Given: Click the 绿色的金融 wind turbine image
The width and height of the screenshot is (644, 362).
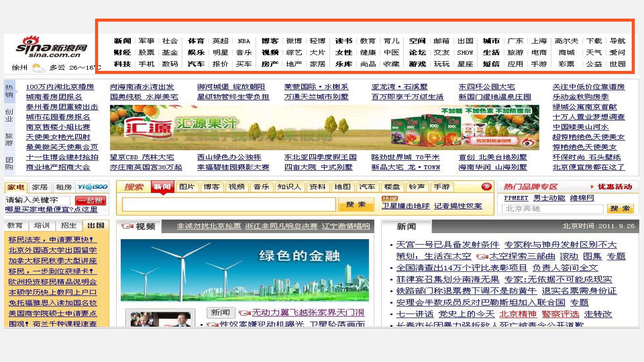Looking at the screenshot, I should click(245, 270).
